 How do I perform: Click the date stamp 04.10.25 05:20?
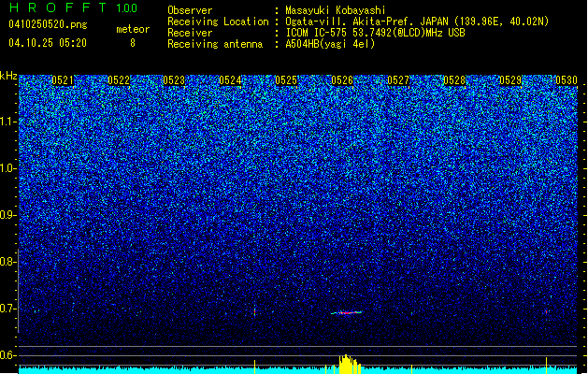48,43
